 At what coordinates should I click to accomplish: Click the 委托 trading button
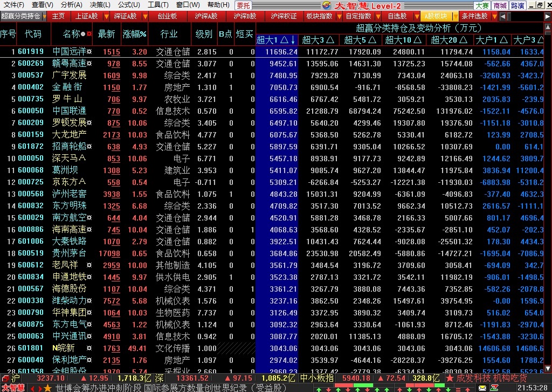[x=243, y=5]
